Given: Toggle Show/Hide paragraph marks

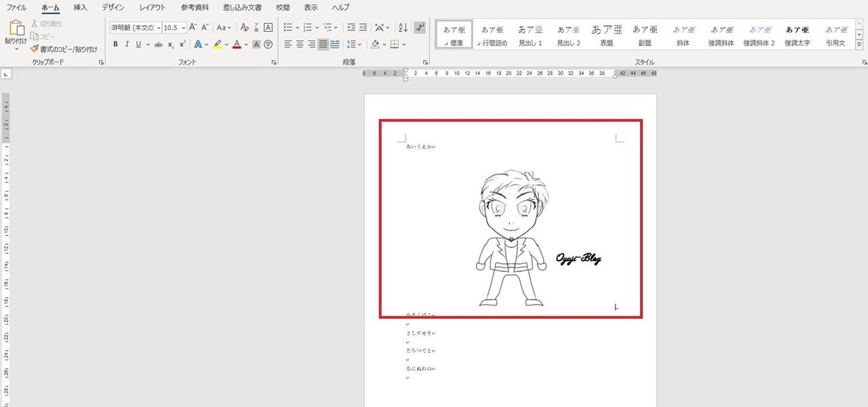Looking at the screenshot, I should coord(421,27).
